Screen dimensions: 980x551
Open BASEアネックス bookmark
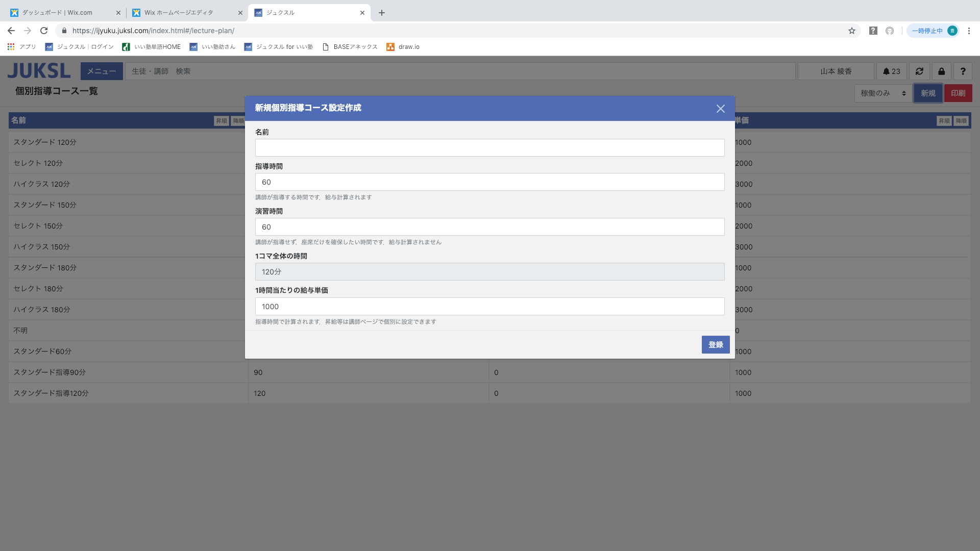pos(350,47)
